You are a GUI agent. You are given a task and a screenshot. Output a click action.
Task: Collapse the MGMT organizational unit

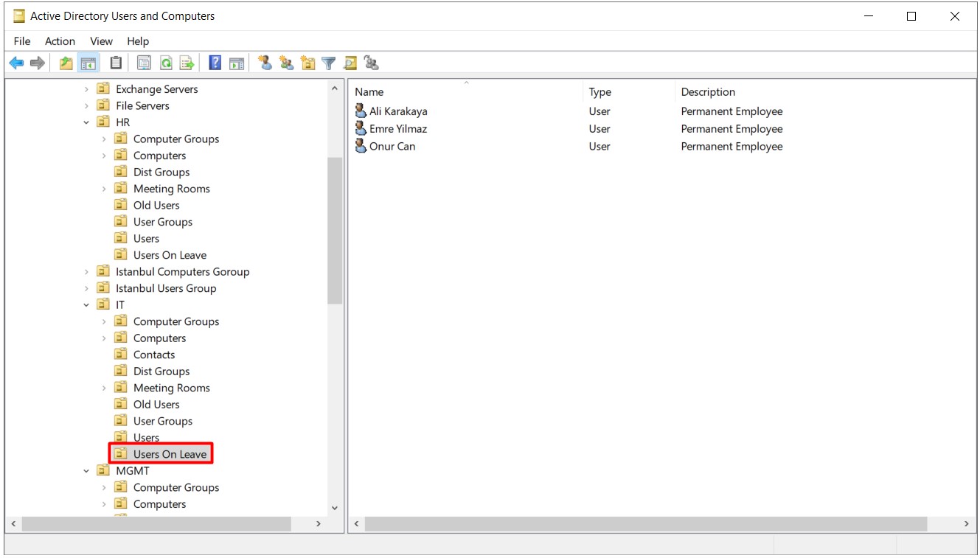point(86,471)
